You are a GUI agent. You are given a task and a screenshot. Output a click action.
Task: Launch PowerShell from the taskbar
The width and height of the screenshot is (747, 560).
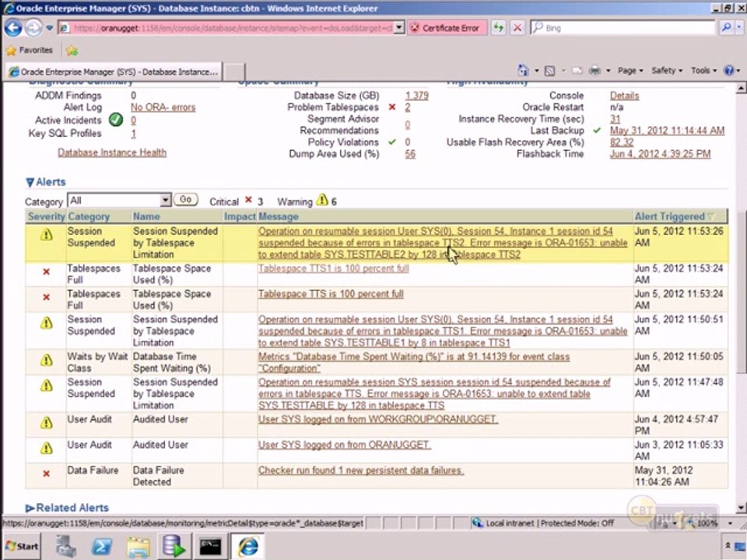coord(101,546)
